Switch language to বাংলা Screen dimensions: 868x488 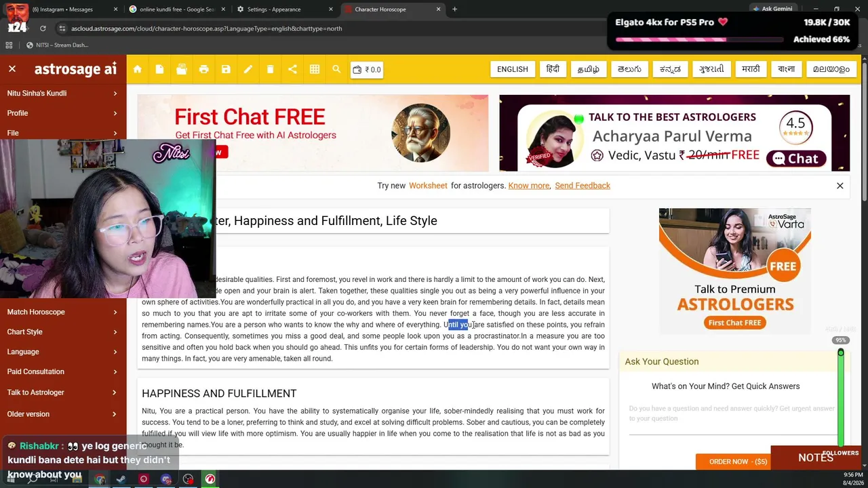pyautogui.click(x=787, y=69)
